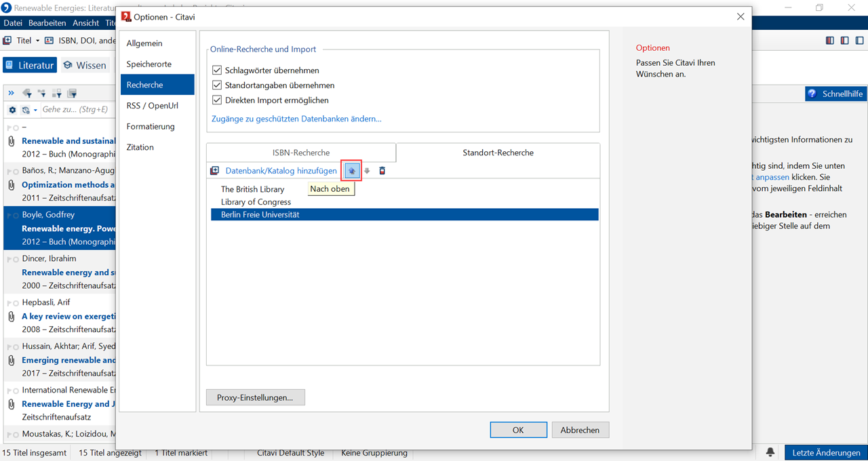Open 'Zugänge zu geschützten Datenbanken ändern' link

coord(296,119)
